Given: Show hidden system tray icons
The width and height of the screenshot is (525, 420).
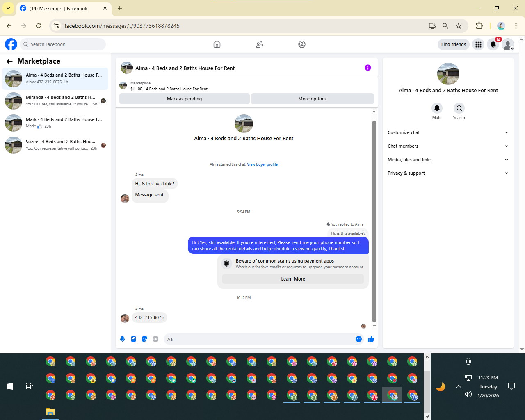Looking at the screenshot, I should [459, 386].
